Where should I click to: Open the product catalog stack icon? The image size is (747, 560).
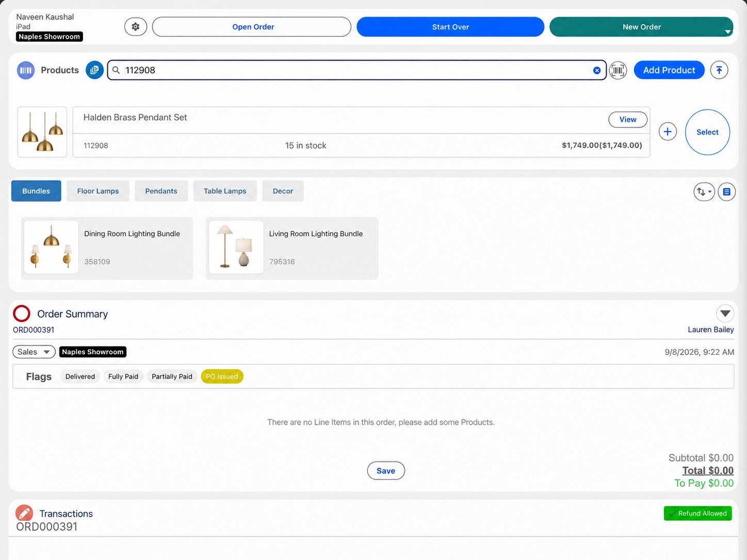[x=94, y=70]
